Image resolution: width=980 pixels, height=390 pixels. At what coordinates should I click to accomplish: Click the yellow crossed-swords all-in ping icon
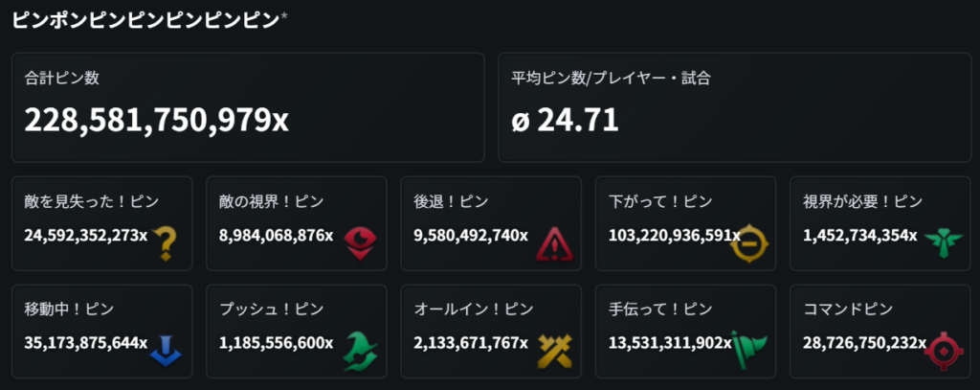tap(553, 350)
